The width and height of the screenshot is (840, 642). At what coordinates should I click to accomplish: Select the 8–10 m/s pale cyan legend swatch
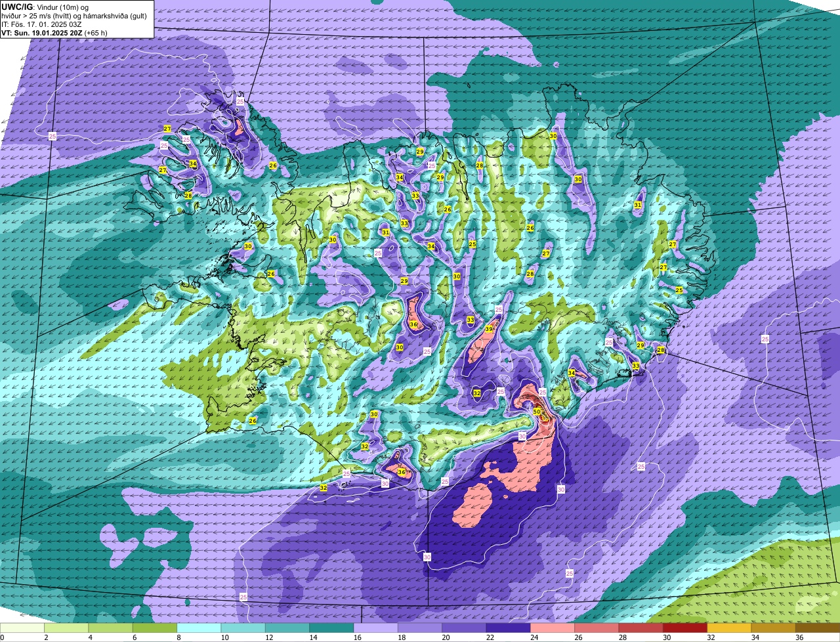(199, 628)
